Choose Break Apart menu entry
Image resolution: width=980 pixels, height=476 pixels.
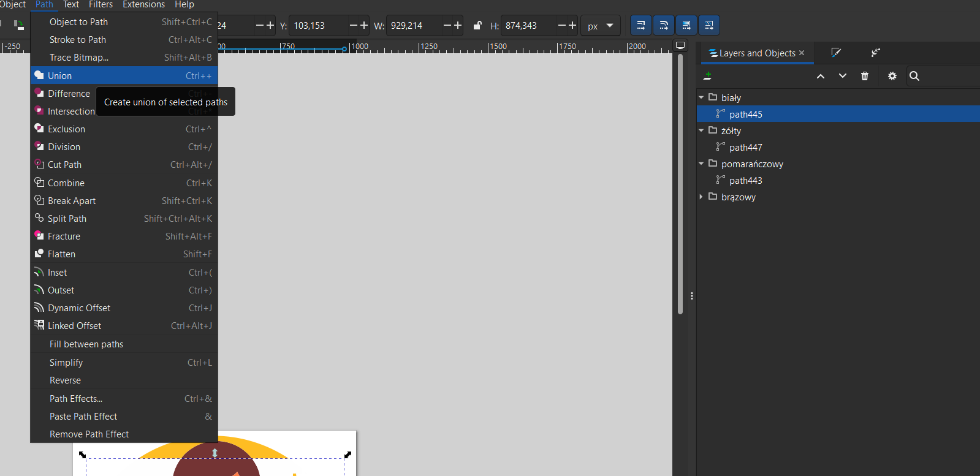[124, 200]
